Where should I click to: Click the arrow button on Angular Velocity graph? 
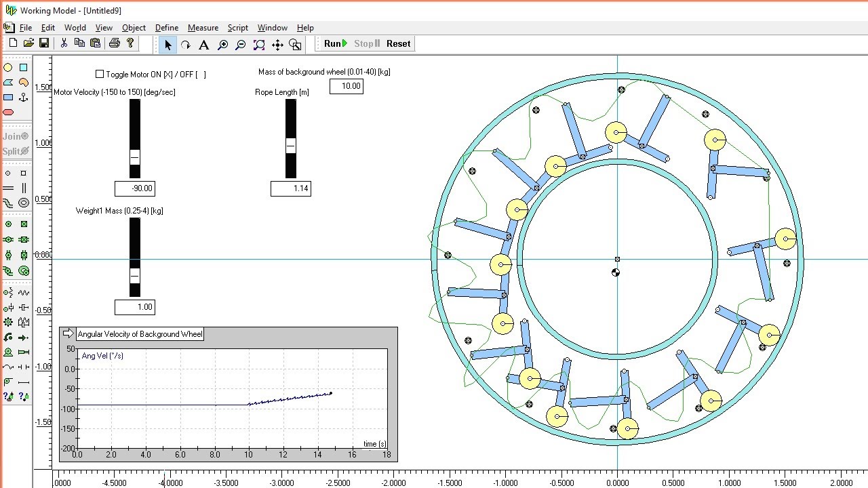tap(67, 333)
